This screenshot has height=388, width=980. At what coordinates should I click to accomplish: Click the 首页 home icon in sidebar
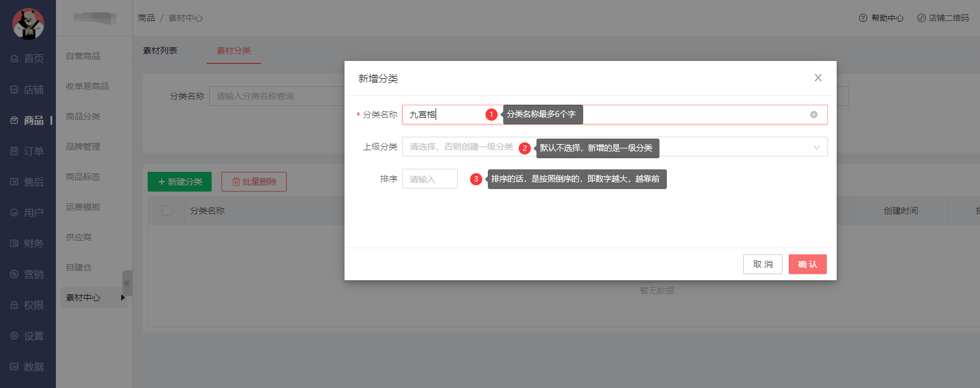tap(14, 59)
